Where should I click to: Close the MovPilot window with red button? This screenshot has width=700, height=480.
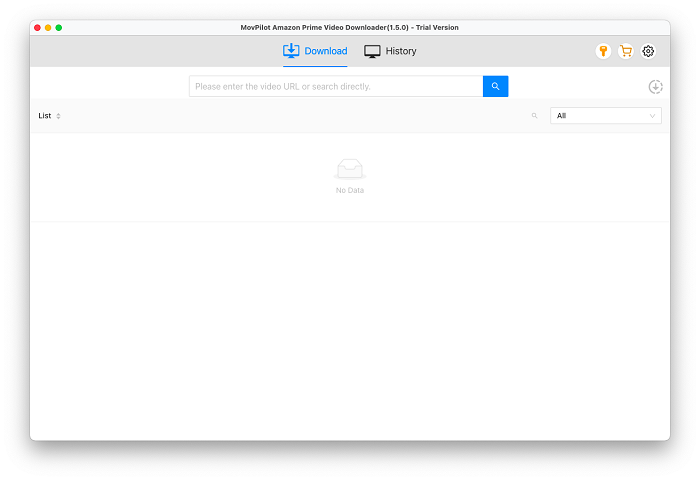point(38,28)
